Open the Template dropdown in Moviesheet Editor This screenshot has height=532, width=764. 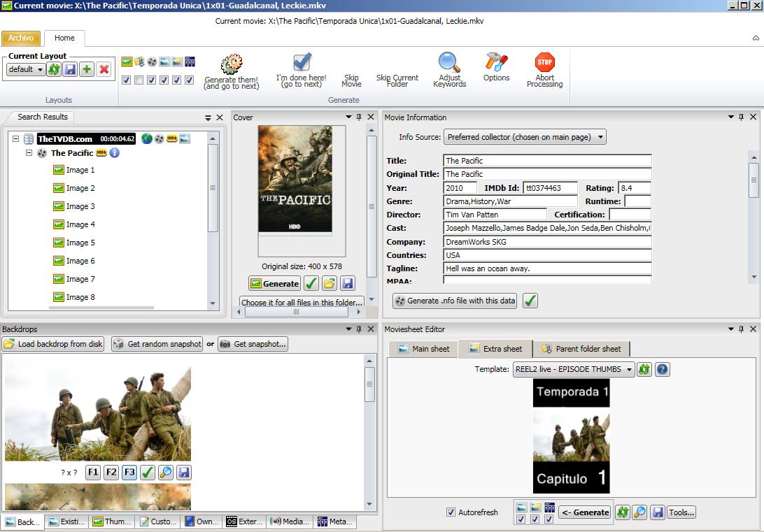tap(573, 369)
